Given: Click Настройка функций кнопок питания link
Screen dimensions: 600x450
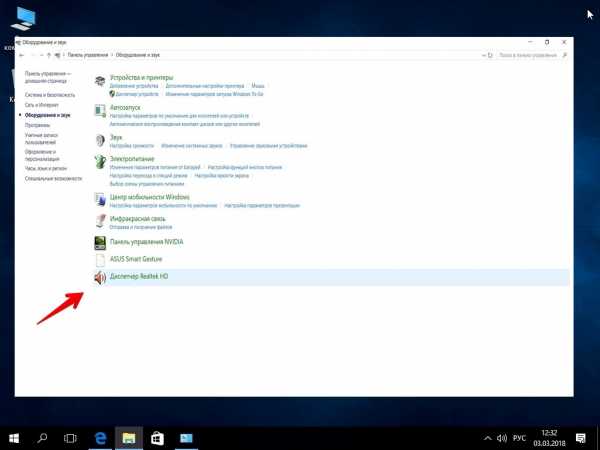Looking at the screenshot, I should click(245, 167).
